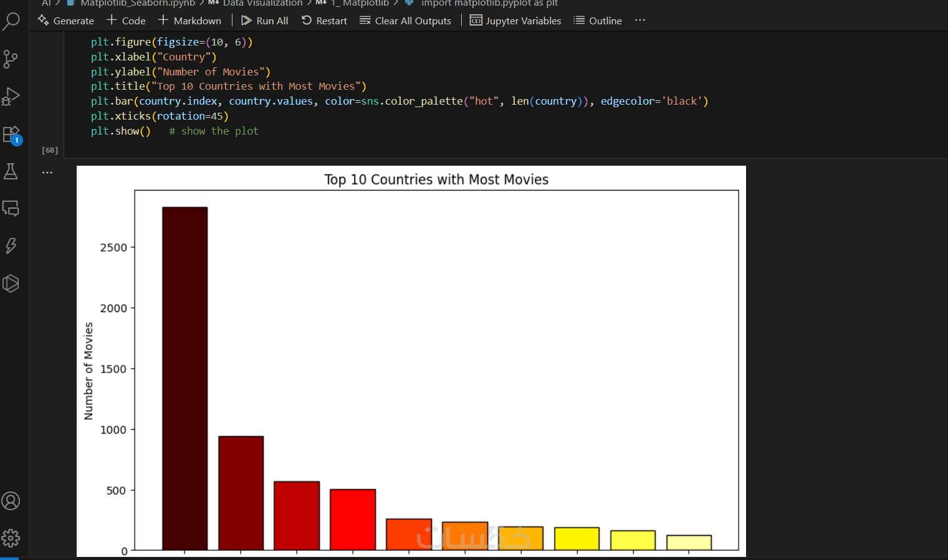The image size is (948, 560).
Task: Click code line plt.ylabel("Number of Movies")
Action: click(x=181, y=72)
